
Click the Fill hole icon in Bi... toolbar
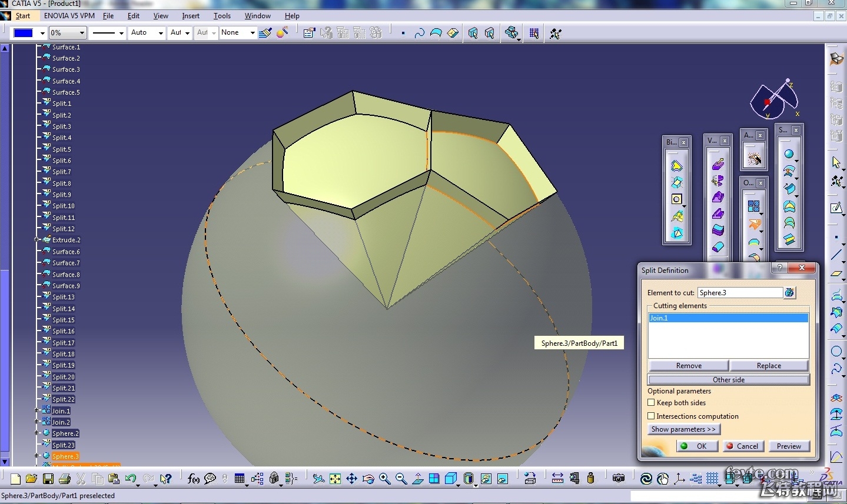pyautogui.click(x=677, y=199)
